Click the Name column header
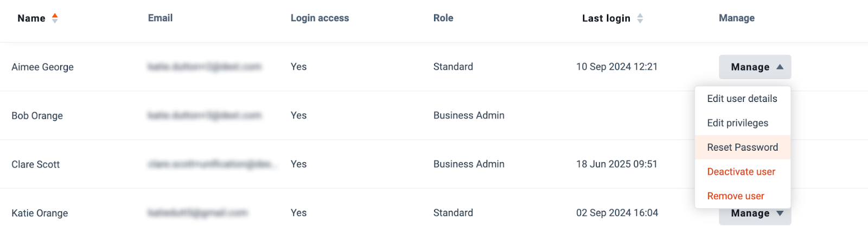Viewport: 868px width, 226px height. pyautogui.click(x=31, y=18)
